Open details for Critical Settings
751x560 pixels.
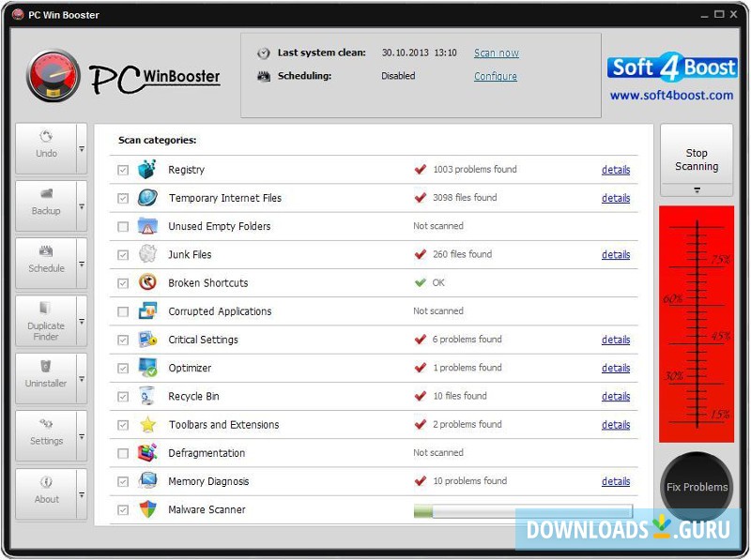click(x=616, y=340)
